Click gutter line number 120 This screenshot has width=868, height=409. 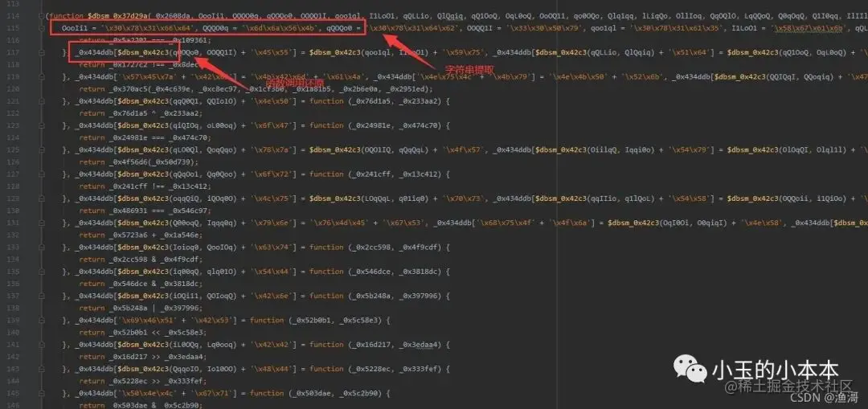point(12,88)
